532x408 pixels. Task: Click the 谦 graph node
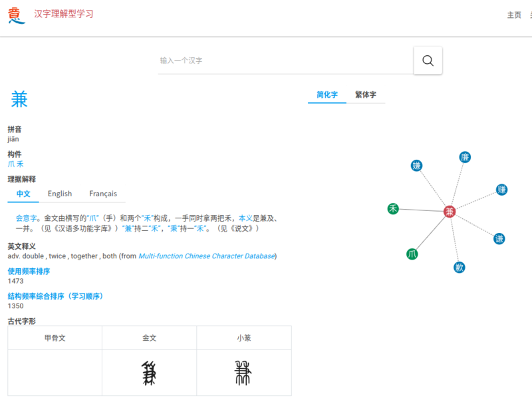[x=499, y=238]
